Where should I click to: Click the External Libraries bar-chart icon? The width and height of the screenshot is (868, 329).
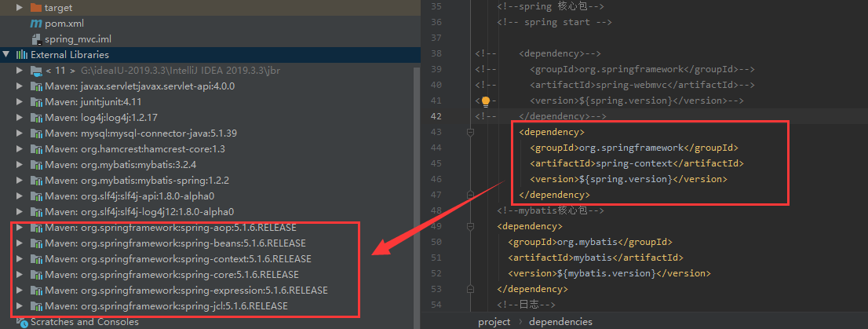tap(22, 55)
